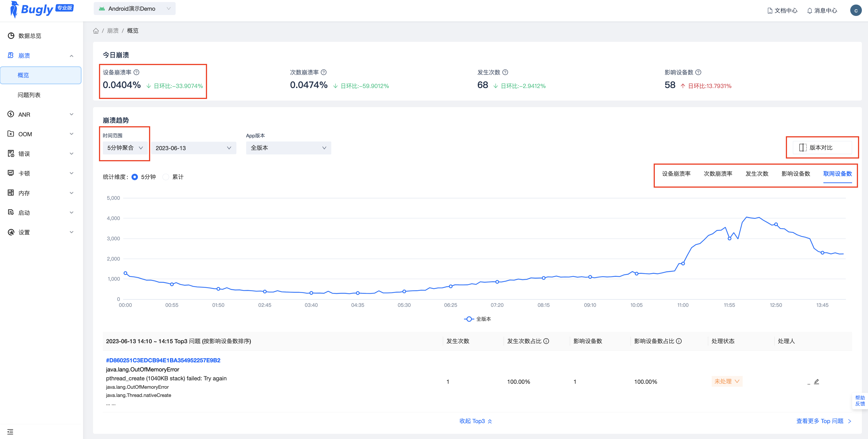The height and width of the screenshot is (439, 868).
Task: Click 设备崩溃率 value 0.0404%
Action: [x=122, y=85]
